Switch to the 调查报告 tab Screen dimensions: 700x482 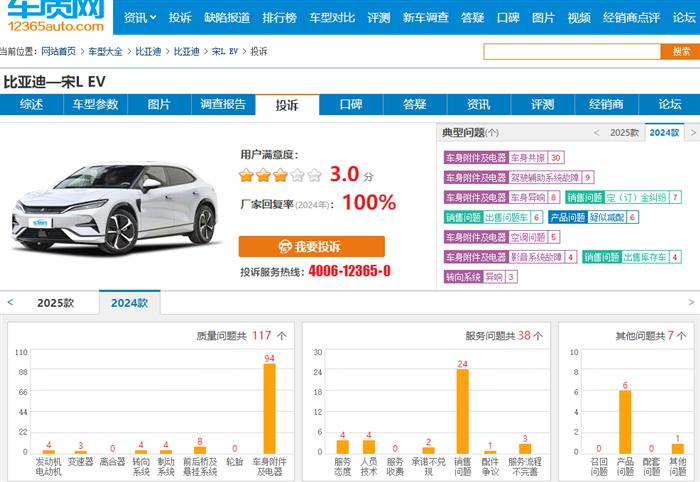coord(223,104)
